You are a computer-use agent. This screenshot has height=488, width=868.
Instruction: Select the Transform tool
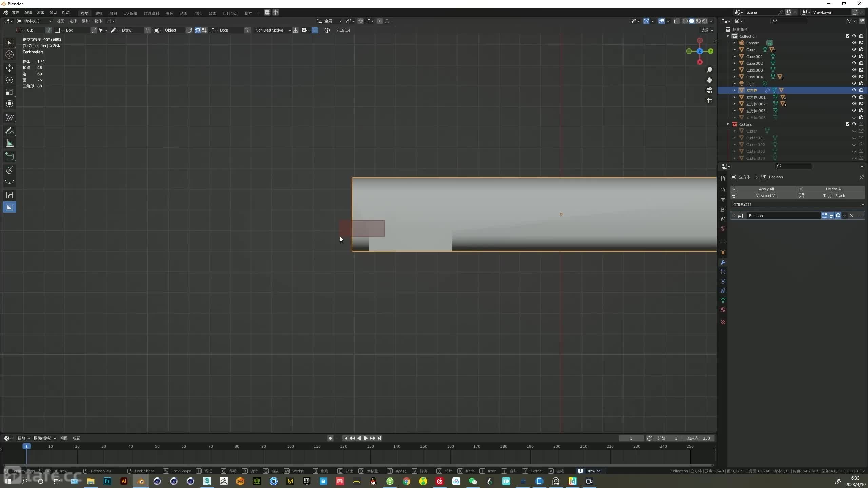(x=9, y=104)
